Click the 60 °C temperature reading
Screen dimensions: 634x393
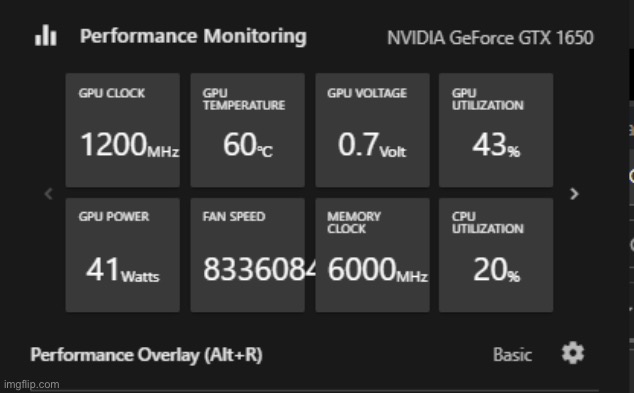(248, 145)
